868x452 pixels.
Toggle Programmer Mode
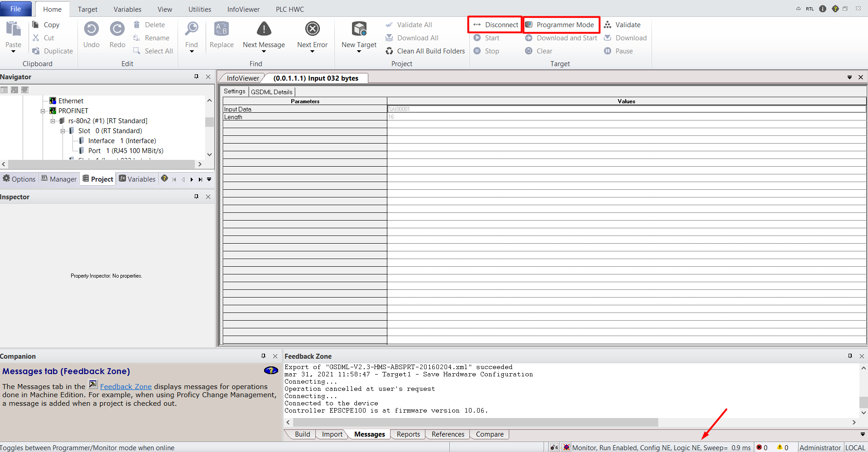pyautogui.click(x=561, y=25)
